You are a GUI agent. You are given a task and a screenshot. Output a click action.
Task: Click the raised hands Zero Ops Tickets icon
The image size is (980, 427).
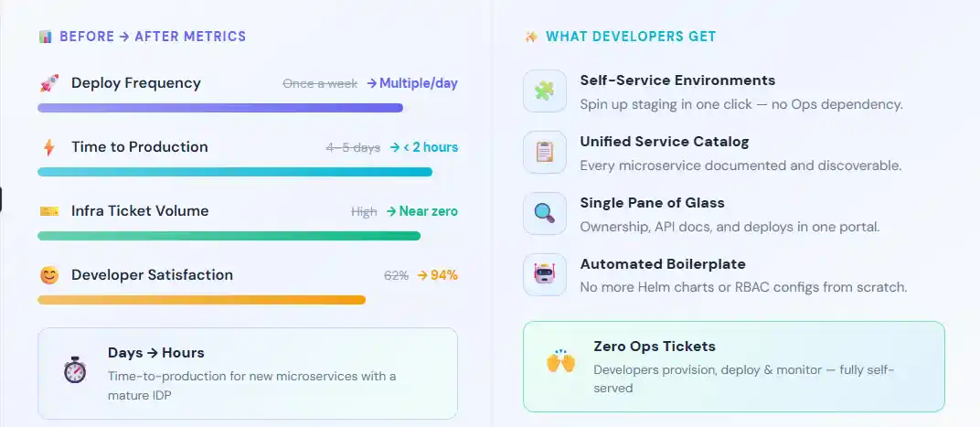point(560,361)
